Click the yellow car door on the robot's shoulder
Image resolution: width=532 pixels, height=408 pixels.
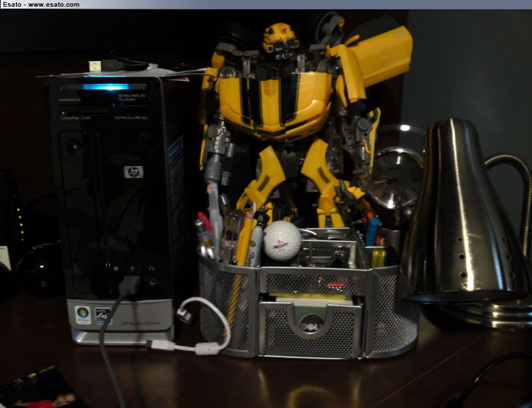[382, 54]
